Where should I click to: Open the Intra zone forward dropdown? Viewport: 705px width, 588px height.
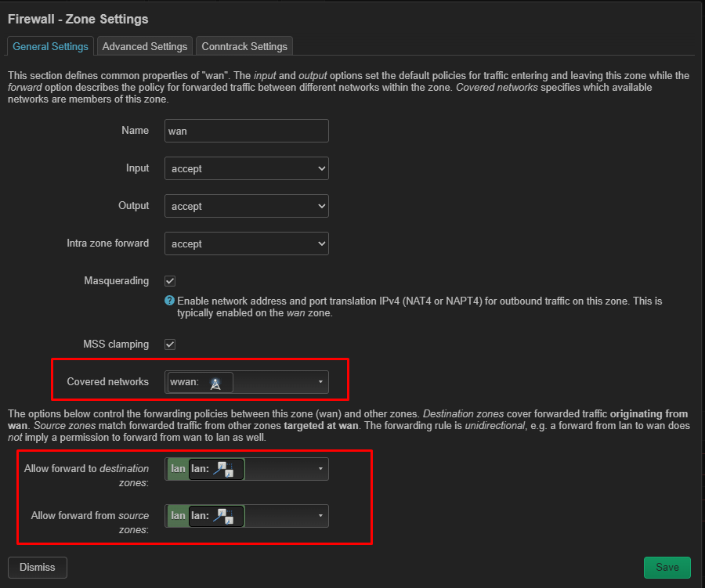247,243
